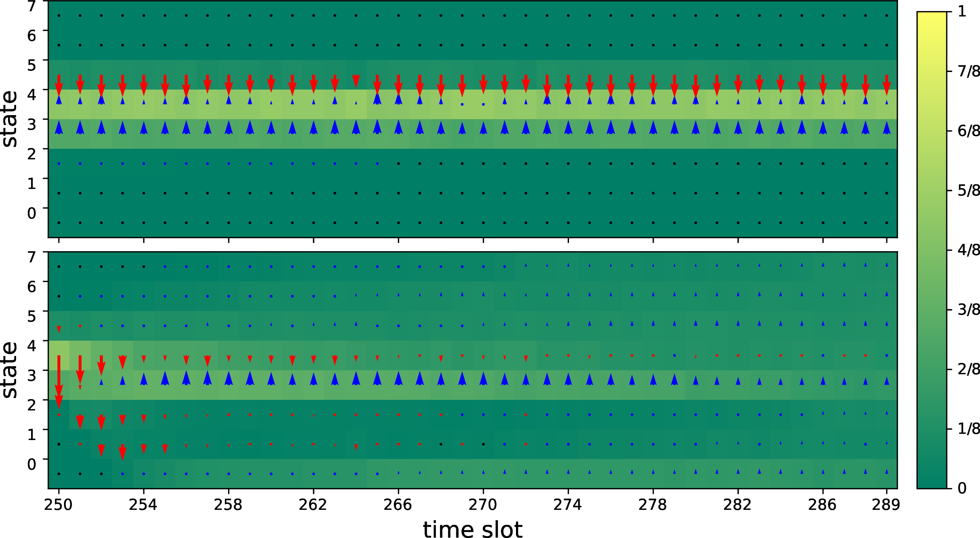The height and width of the screenshot is (538, 980).
Task: Click y-tick label 3 of the bottom plot
Action: coord(32,375)
